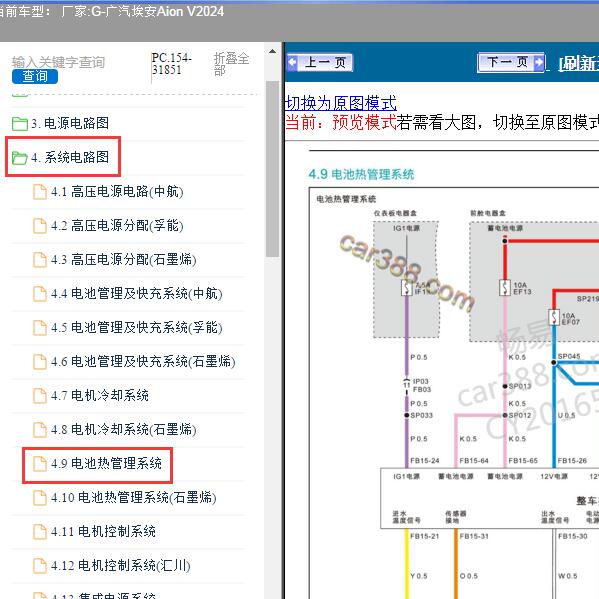Click 切换为原图模式 link
Image resolution: width=599 pixels, height=599 pixels.
coord(341,103)
